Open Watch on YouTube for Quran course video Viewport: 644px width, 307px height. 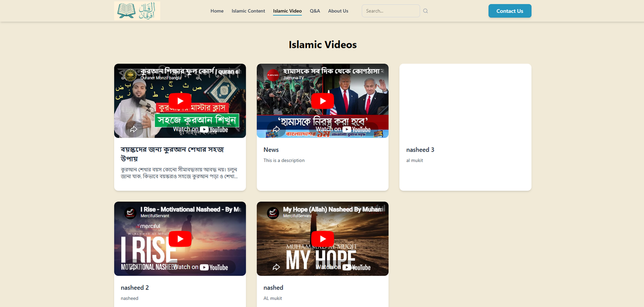(200, 129)
